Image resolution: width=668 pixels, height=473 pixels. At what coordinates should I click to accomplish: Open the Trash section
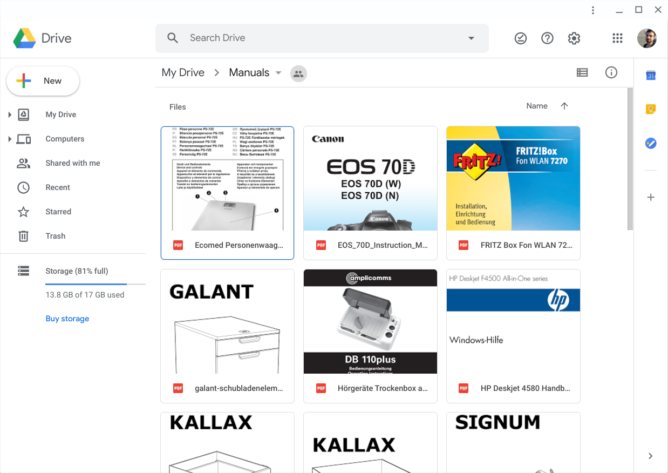point(55,236)
